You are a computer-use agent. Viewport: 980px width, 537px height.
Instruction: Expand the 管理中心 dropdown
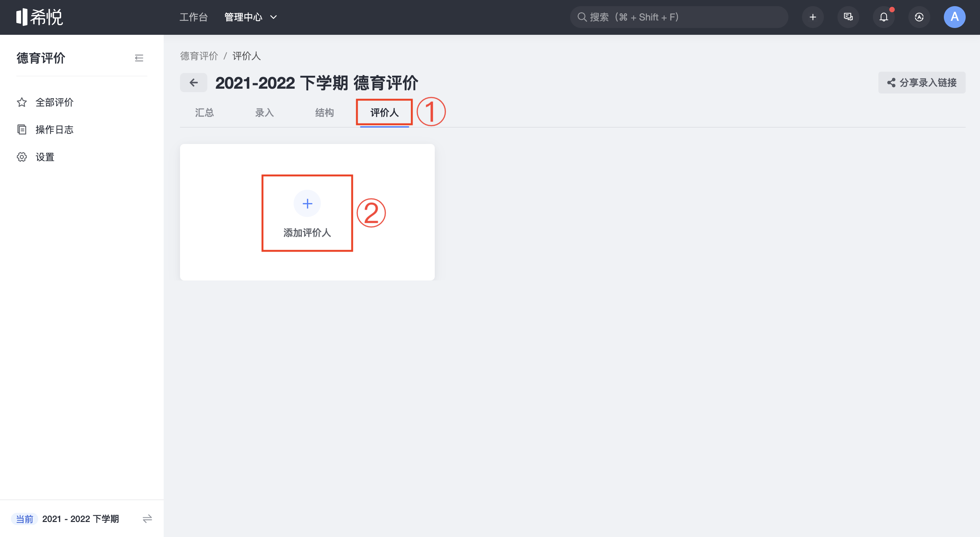tap(251, 17)
